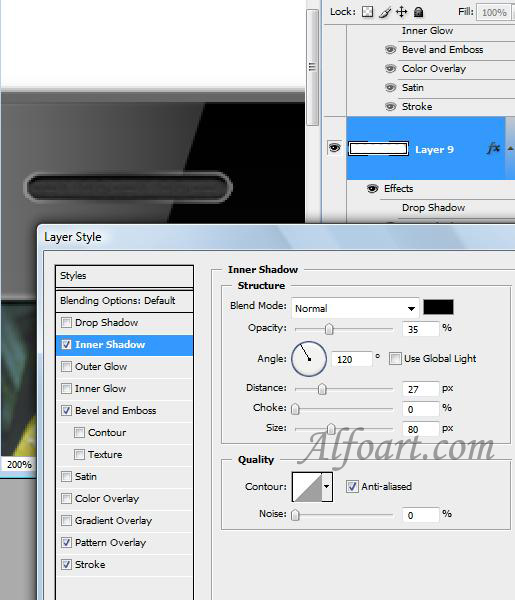Image resolution: width=515 pixels, height=600 pixels.
Task: Uncheck the Bevel and Emboss checkbox
Action: (66, 411)
